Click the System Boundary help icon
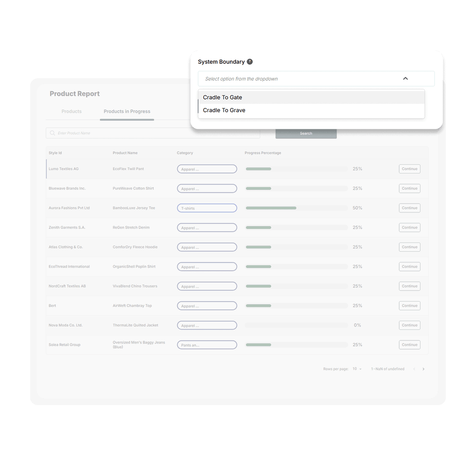Image resolution: width=476 pixels, height=454 pixels. [x=249, y=62]
